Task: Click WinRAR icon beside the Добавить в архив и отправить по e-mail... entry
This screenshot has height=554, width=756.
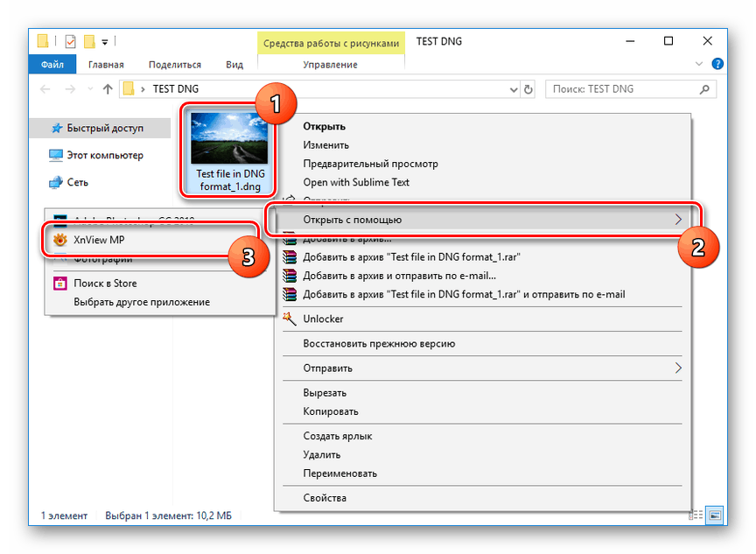Action: pyautogui.click(x=290, y=276)
